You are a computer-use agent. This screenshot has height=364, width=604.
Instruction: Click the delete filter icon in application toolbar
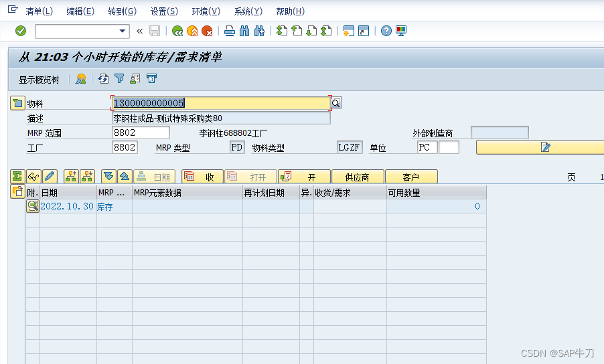pyautogui.click(x=152, y=79)
